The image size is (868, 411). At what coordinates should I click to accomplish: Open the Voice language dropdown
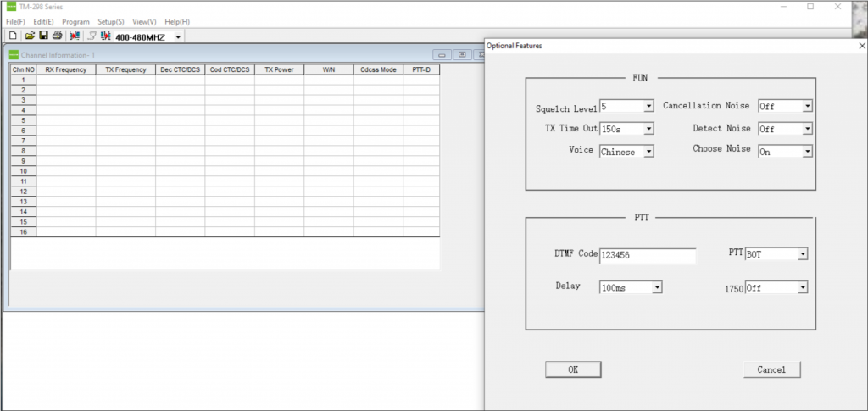[648, 152]
